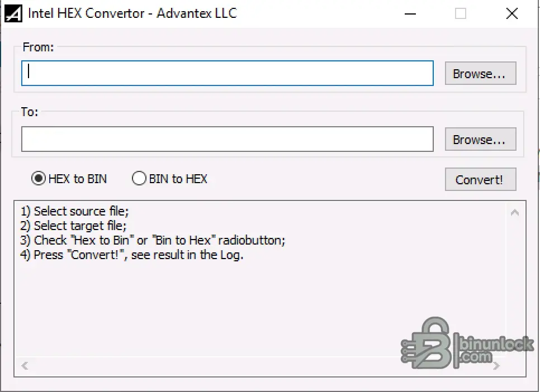
Task: Click the 'To:' group label
Action: click(x=30, y=112)
